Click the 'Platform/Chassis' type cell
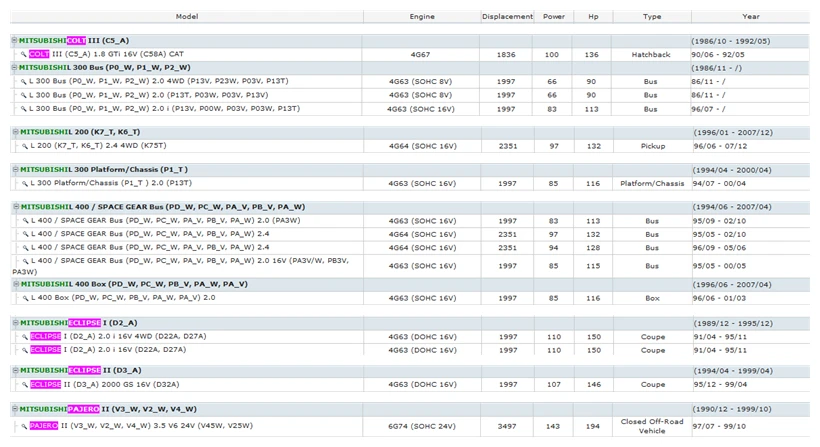820x447 pixels. coord(652,184)
